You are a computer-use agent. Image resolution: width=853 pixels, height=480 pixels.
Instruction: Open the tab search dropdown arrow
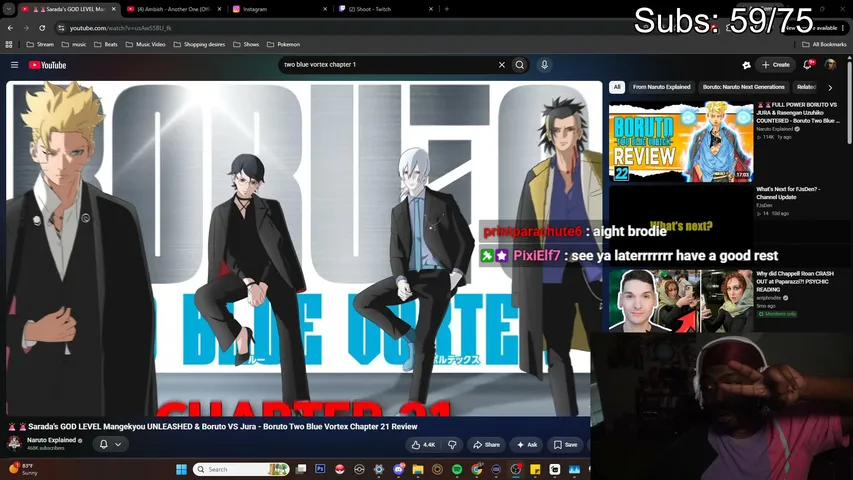click(9, 9)
